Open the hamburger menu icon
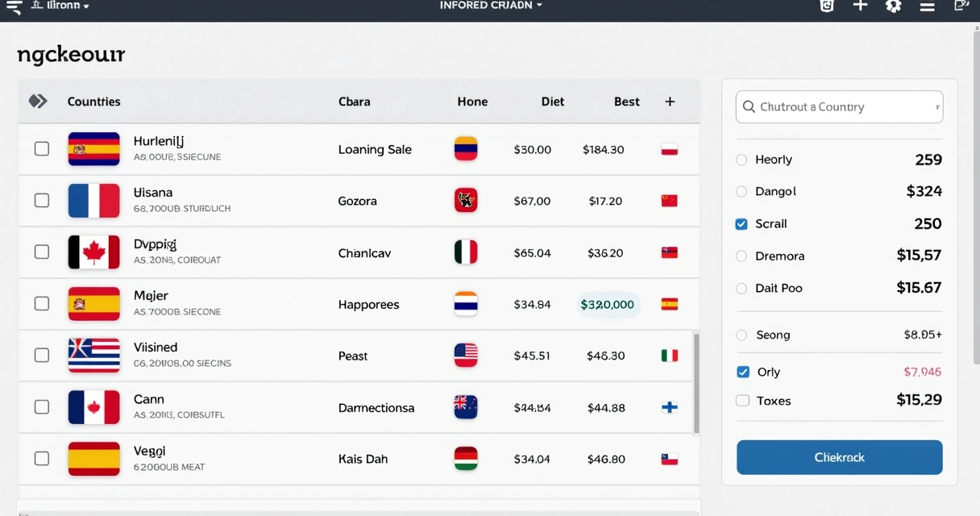Image resolution: width=980 pixels, height=516 pixels. click(15, 6)
